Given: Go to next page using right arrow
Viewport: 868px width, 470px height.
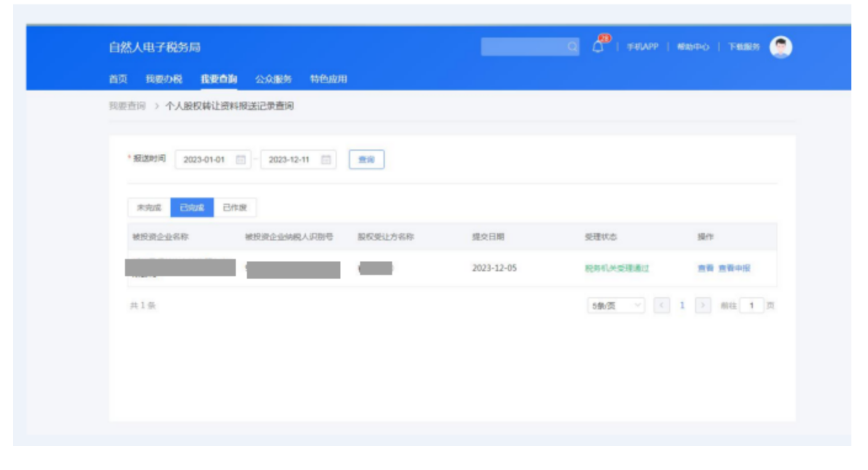Looking at the screenshot, I should click(x=703, y=305).
